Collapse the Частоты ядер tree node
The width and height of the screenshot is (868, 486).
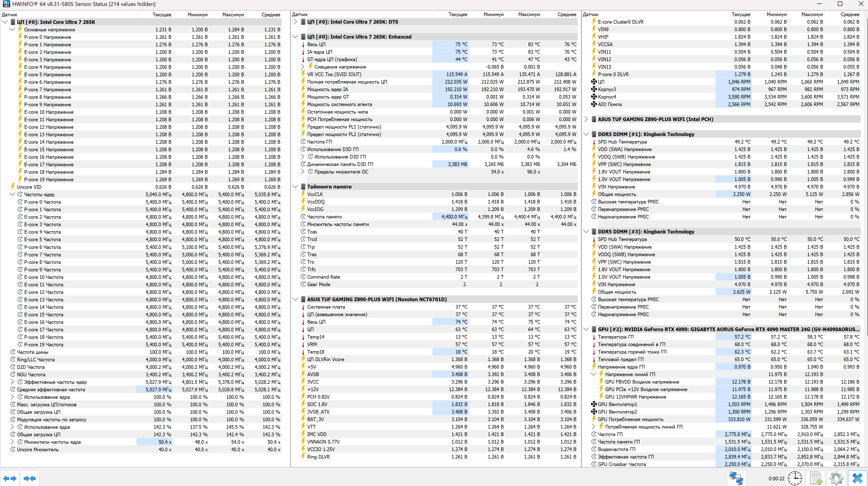pos(12,194)
